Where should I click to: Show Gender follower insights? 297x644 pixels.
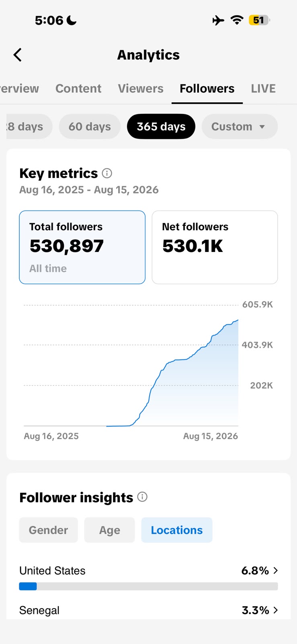pos(48,530)
